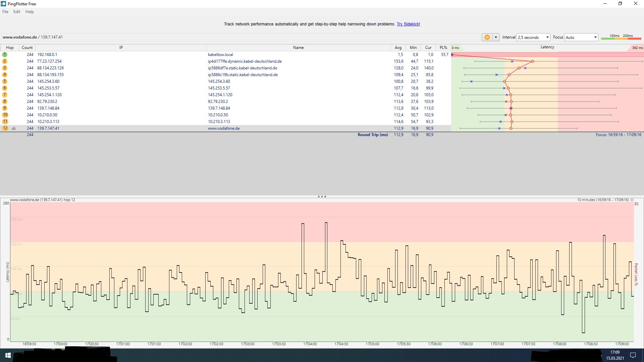Click the bar graph icon on hop 12

pos(14,128)
